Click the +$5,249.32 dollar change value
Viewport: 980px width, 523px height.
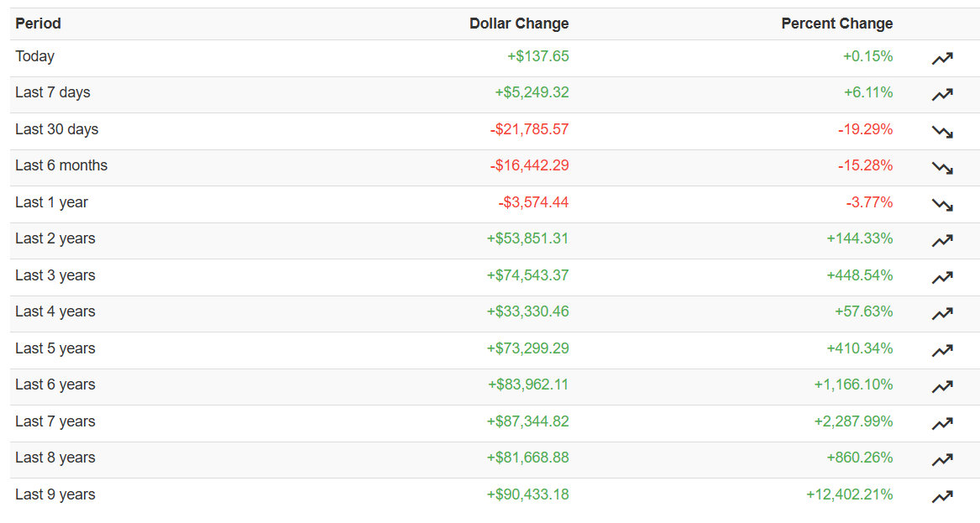click(x=532, y=92)
